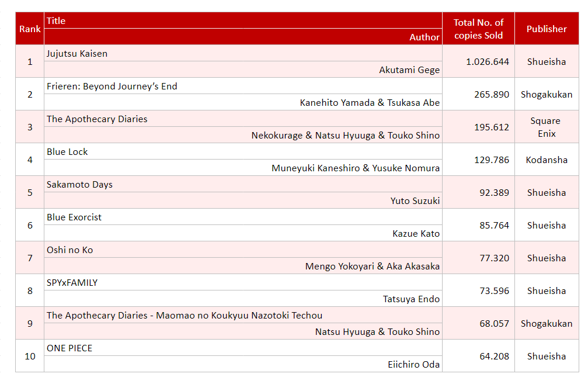Viewport: 588px width, 384px height.
Task: Click rank number 4
Action: tap(30, 160)
